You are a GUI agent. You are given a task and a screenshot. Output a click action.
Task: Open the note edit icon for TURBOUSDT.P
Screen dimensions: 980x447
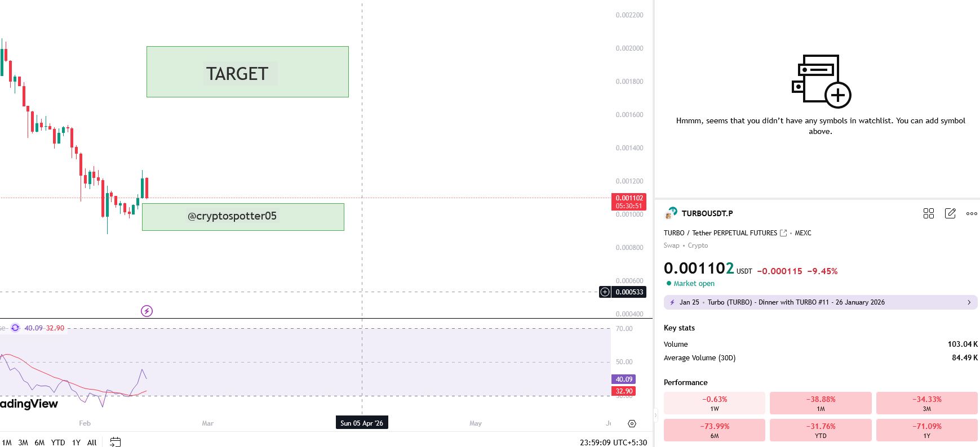point(950,213)
